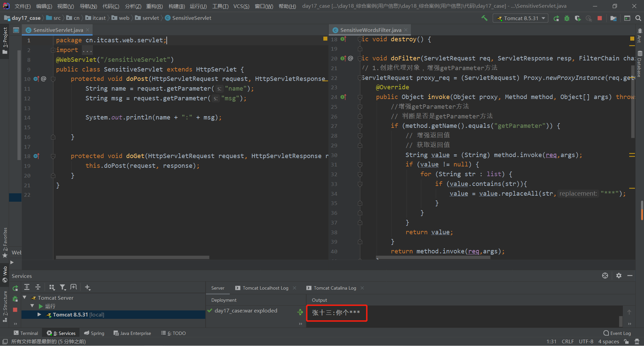
Task: Expand the Tomcat 8.5.31 [local] node
Action: [39, 314]
